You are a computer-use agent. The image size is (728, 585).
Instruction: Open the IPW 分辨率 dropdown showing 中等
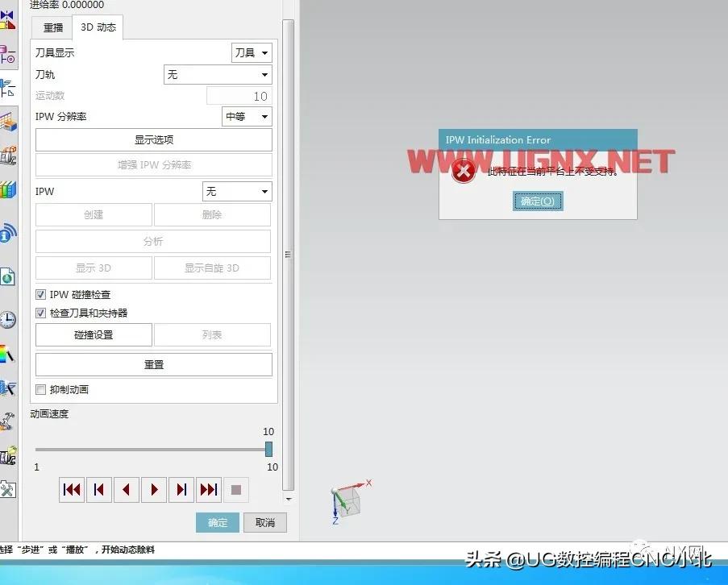247,117
